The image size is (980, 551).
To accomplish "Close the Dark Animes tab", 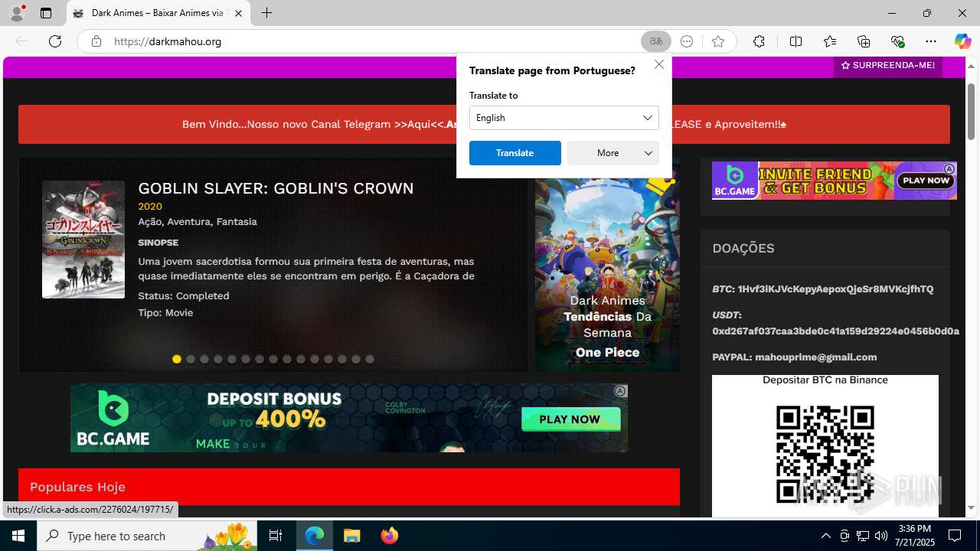I will 238,13.
